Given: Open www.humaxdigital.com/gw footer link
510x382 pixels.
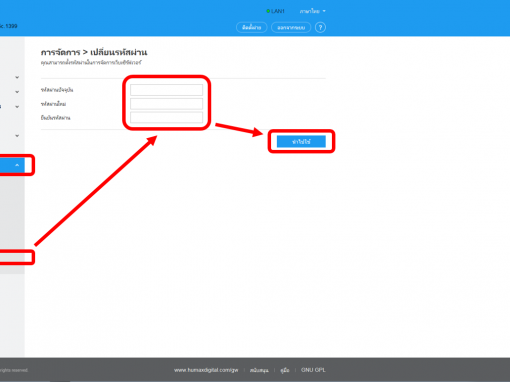Looking at the screenshot, I should pyautogui.click(x=206, y=370).
